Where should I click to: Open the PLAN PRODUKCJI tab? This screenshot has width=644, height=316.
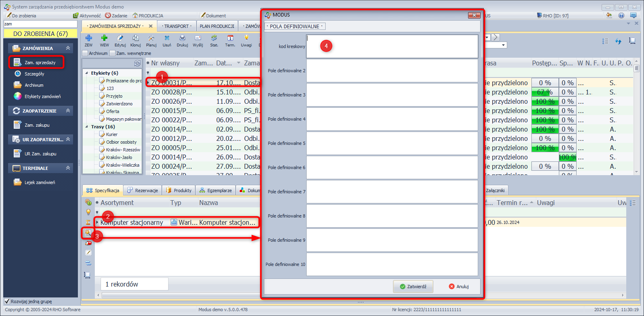[217, 26]
